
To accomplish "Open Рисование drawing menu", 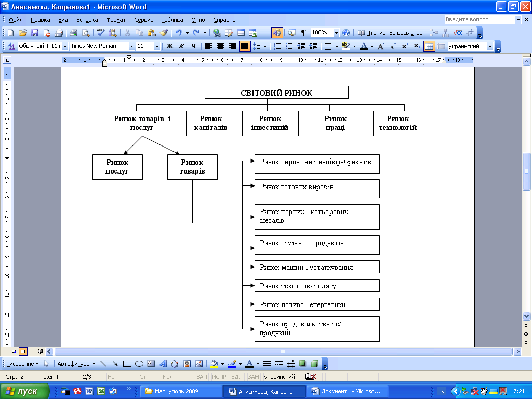I will pos(22,364).
